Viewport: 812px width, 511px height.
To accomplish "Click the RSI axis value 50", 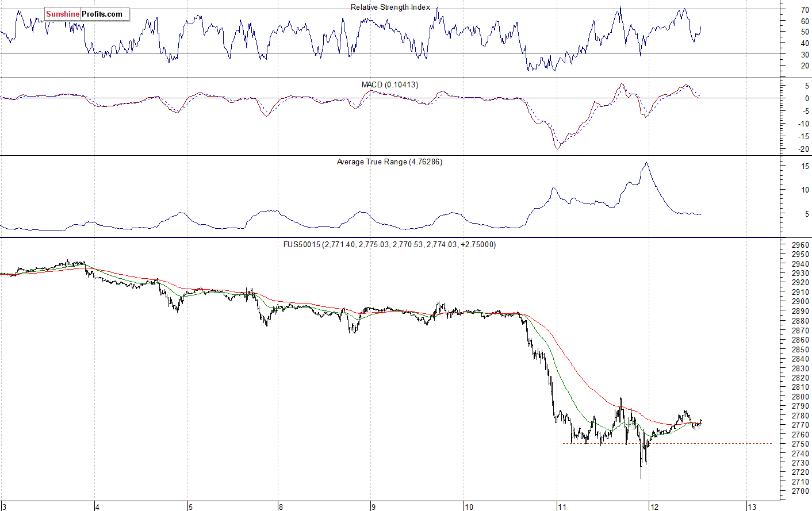I will 805,32.
